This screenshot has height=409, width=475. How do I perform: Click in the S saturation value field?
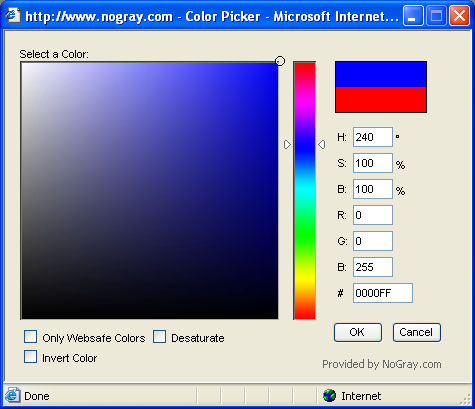[x=373, y=163]
